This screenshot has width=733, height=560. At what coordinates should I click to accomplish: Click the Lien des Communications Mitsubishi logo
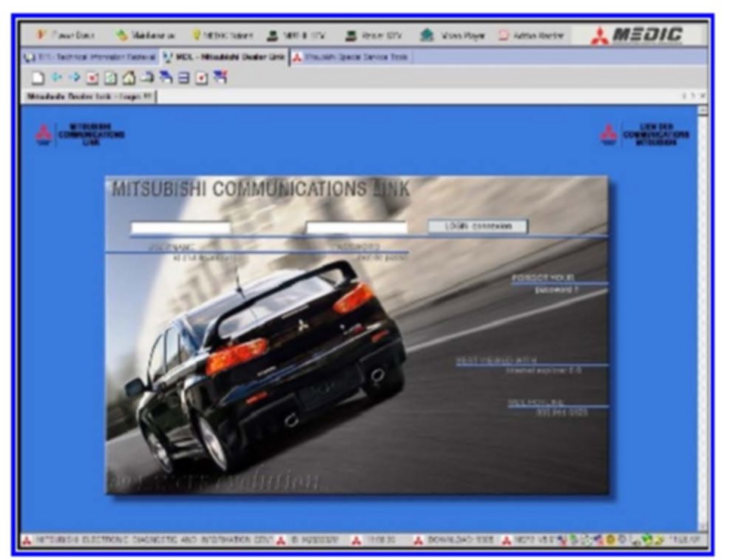coord(646,135)
